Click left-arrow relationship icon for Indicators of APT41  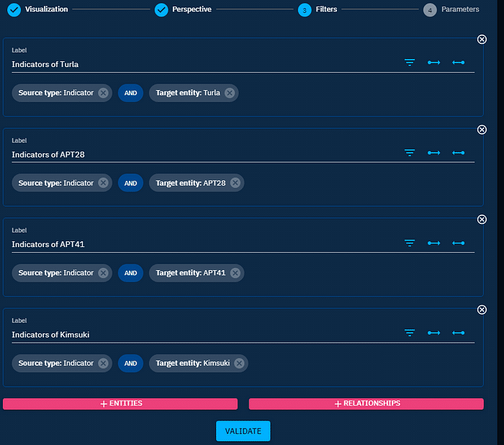(x=458, y=243)
